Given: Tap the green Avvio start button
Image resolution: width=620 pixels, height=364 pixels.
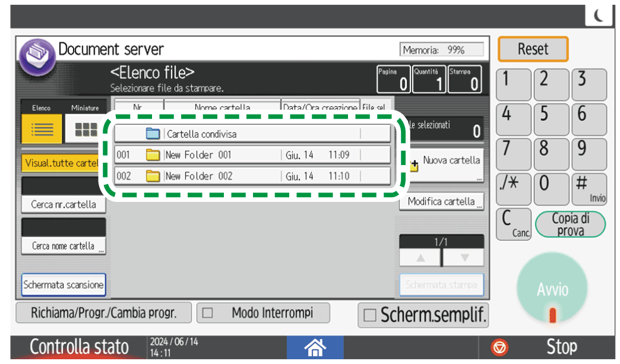Looking at the screenshot, I should tap(552, 288).
